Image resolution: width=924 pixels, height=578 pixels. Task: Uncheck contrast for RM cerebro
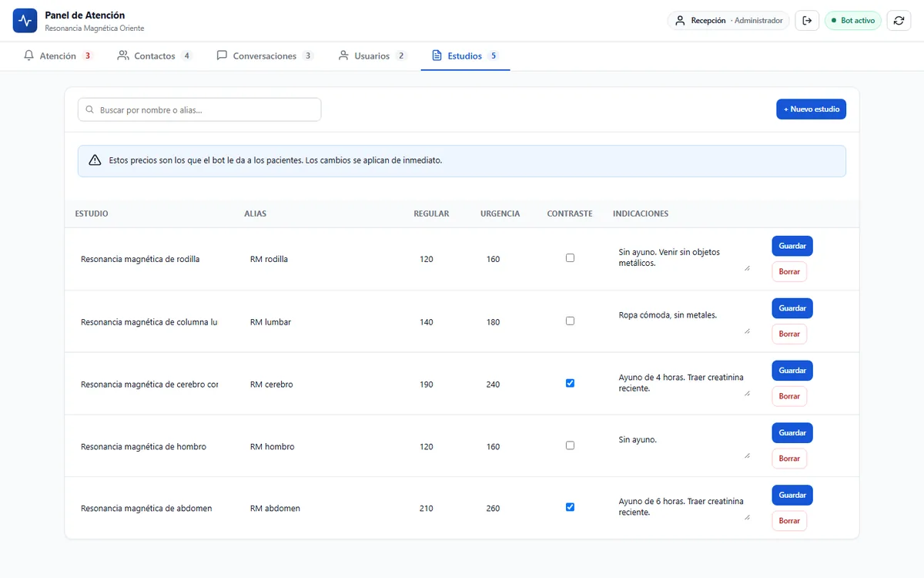(x=570, y=383)
